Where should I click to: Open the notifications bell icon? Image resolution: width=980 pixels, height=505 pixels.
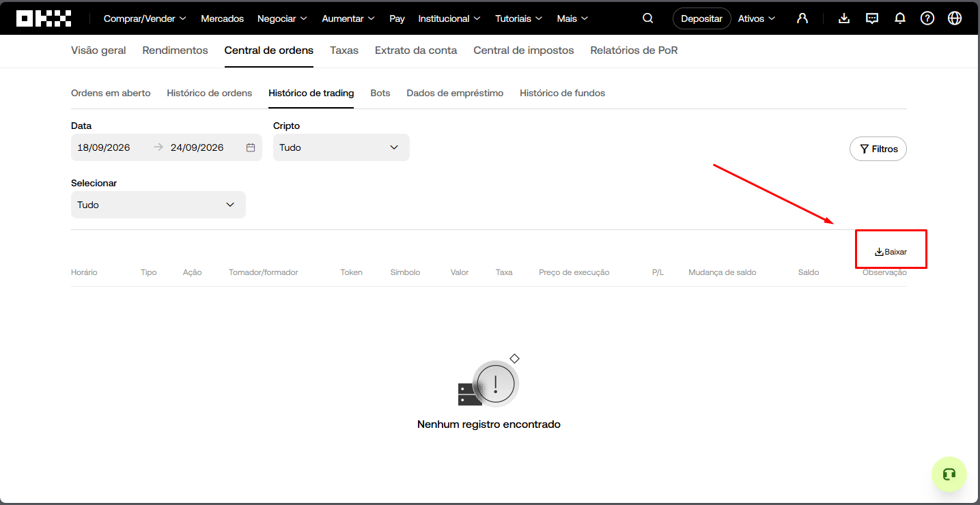[900, 18]
